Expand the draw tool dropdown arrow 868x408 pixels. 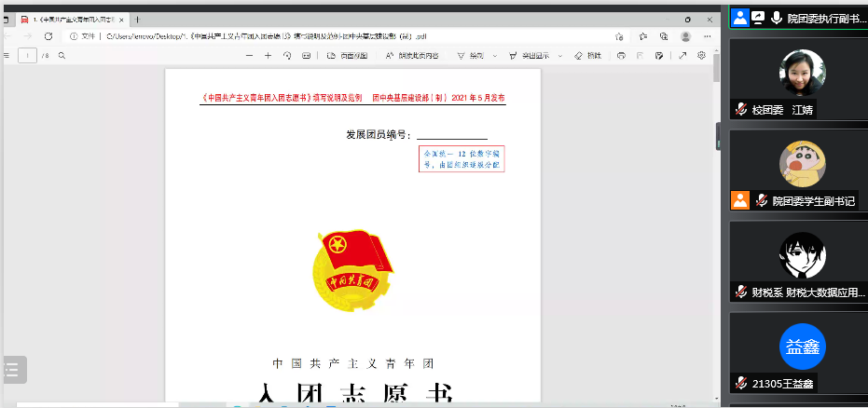[x=495, y=55]
